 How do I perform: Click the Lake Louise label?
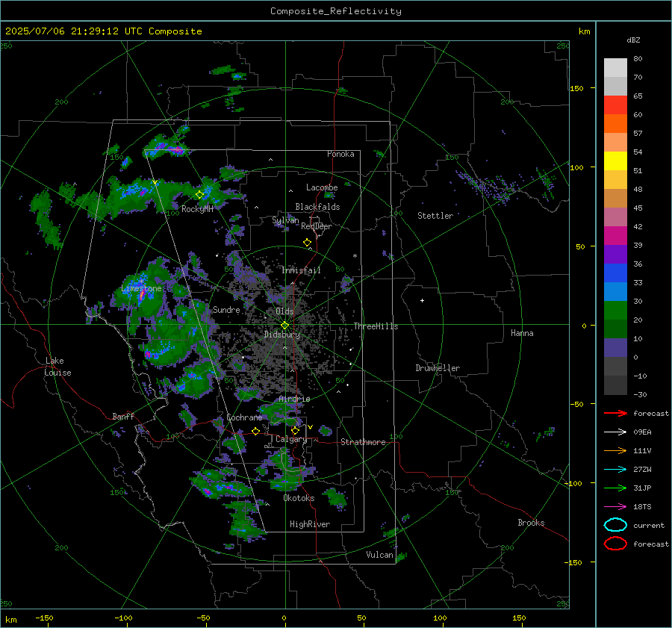tap(58, 367)
